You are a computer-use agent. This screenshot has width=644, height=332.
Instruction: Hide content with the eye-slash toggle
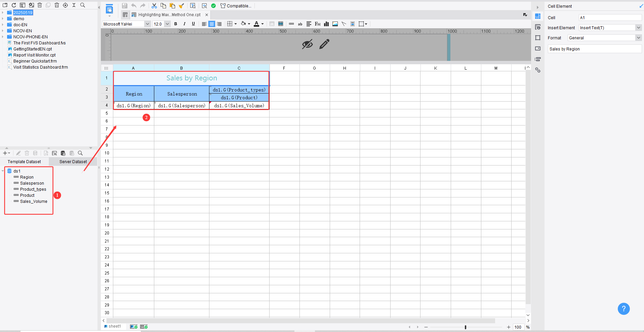pyautogui.click(x=307, y=44)
